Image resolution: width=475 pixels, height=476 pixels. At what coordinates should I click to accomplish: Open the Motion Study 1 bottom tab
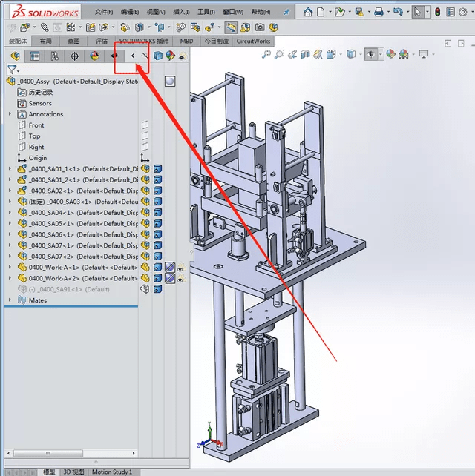(112, 472)
